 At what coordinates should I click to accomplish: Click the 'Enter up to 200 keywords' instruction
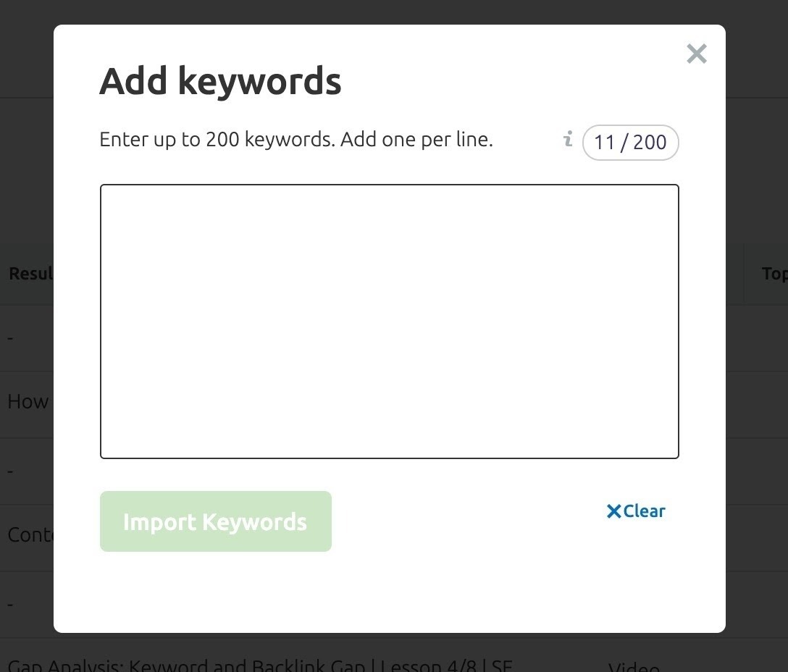click(295, 139)
